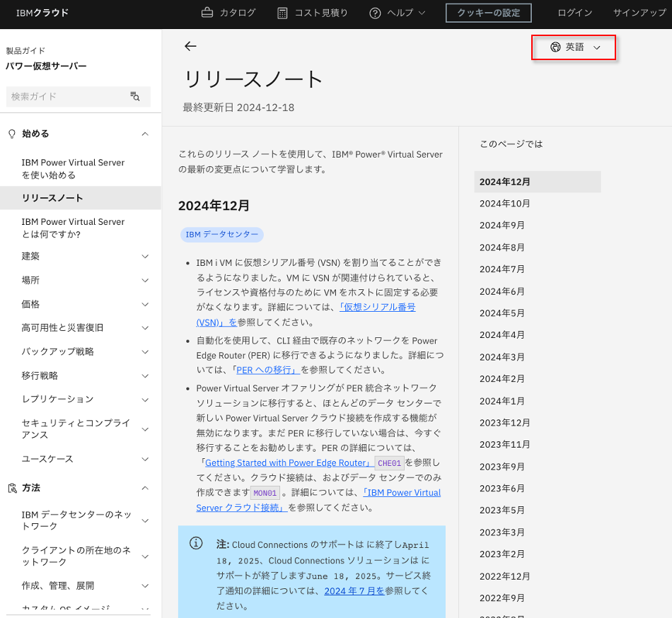Click the search icon in guide search
This screenshot has width=672, height=618.
(x=135, y=96)
